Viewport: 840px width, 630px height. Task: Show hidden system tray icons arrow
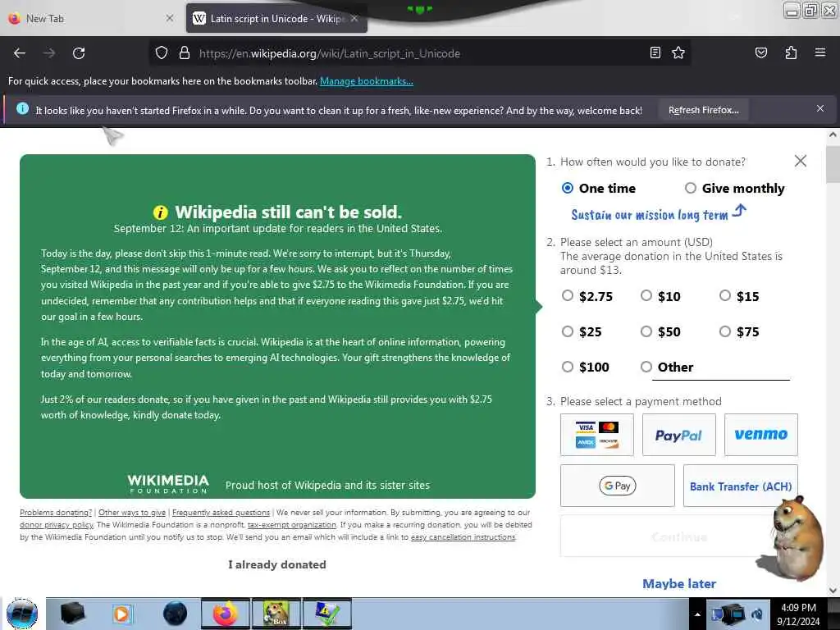697,614
